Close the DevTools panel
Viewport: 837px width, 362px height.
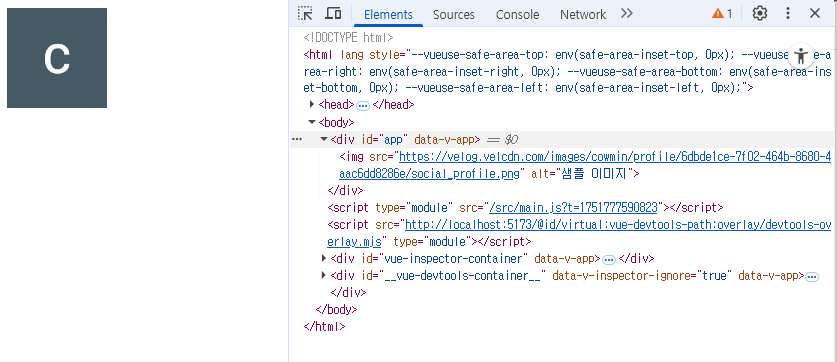(815, 14)
